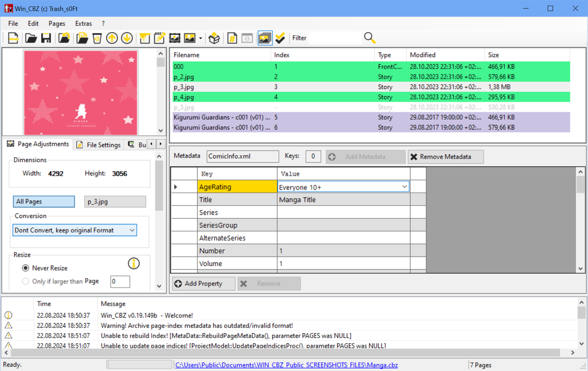Click the grayed-out info window icon
Screen dimensions: 588x371
click(247, 38)
